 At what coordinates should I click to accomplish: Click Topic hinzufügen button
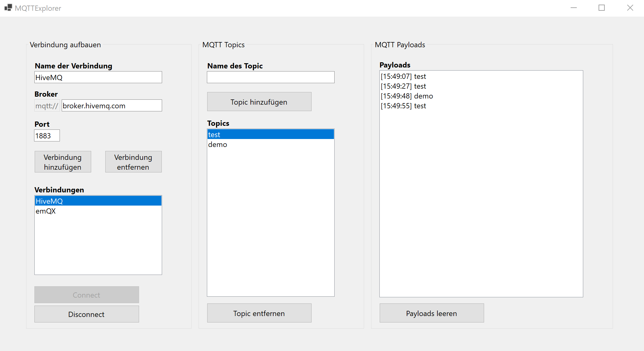click(259, 102)
